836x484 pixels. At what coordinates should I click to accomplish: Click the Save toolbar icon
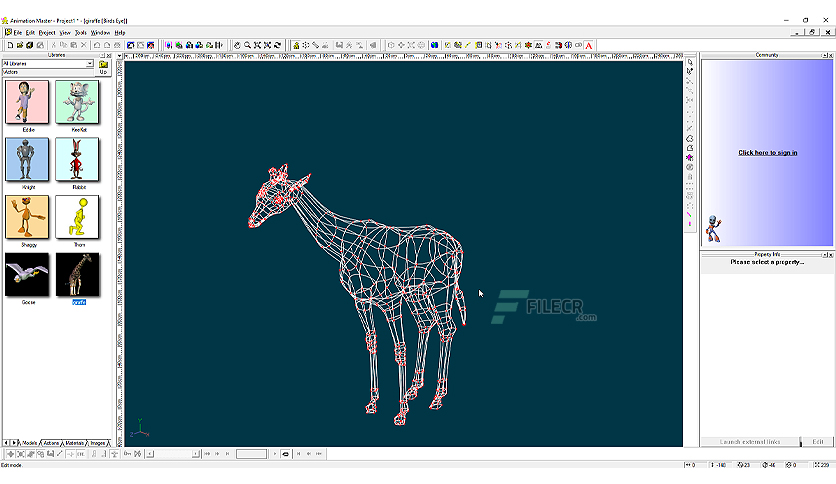point(29,45)
